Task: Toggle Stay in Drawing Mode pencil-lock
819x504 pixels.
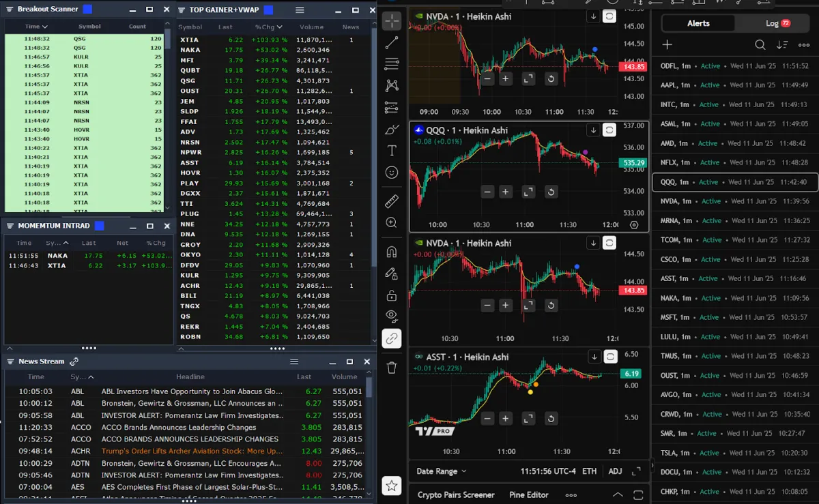Action: 392,273
